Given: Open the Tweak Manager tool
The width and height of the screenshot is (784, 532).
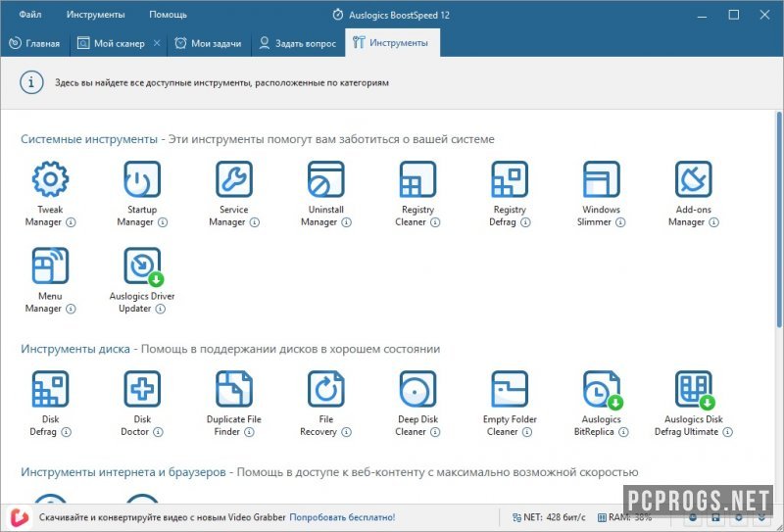Looking at the screenshot, I should click(x=50, y=179).
